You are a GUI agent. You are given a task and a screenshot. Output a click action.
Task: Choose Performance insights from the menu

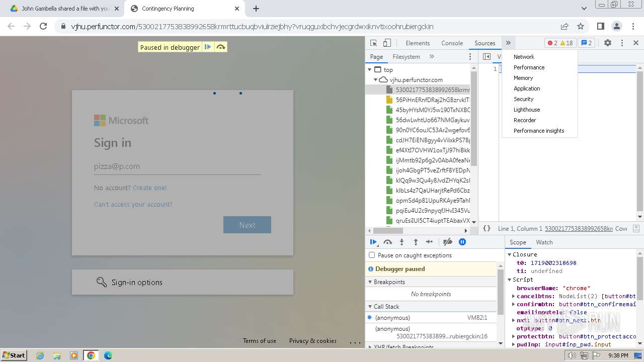coord(540,131)
